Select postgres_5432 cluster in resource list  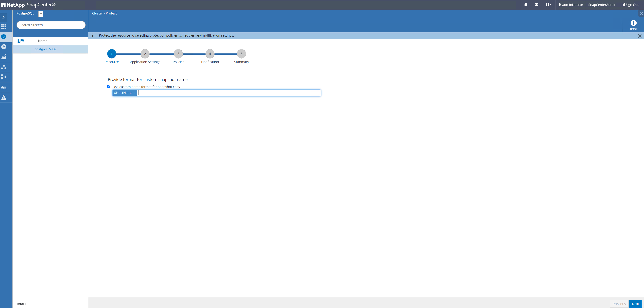coord(45,49)
